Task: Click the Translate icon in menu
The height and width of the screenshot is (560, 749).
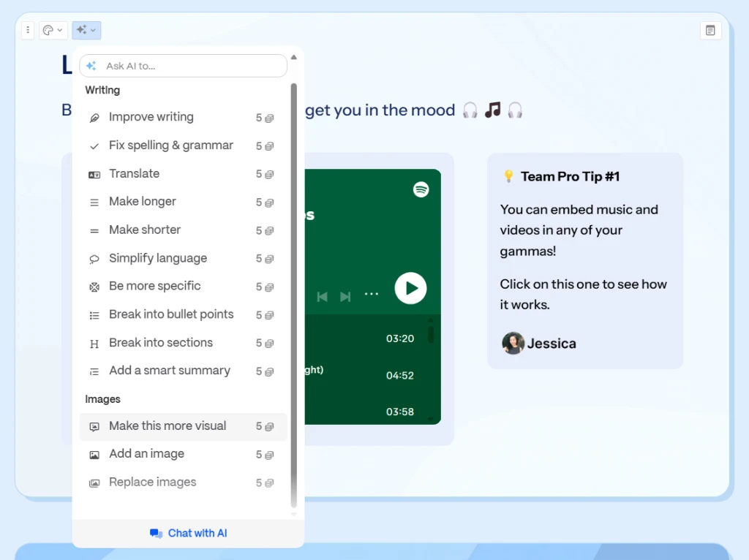Action: point(94,174)
